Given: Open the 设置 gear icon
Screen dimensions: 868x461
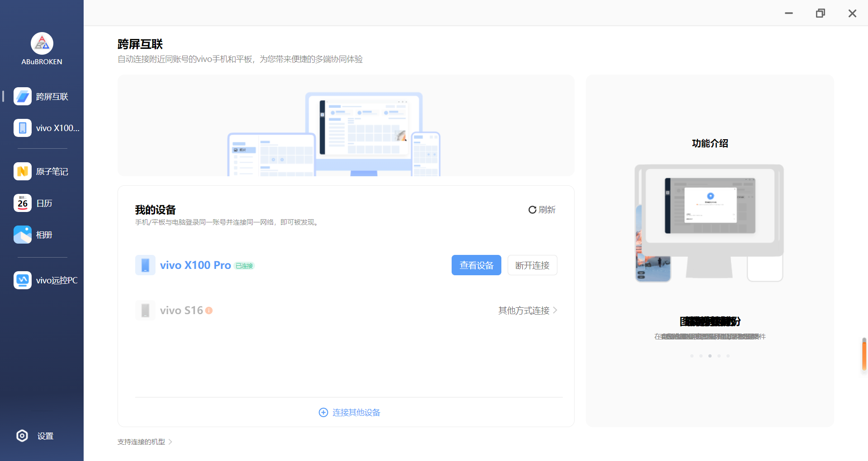Looking at the screenshot, I should pyautogui.click(x=22, y=436).
